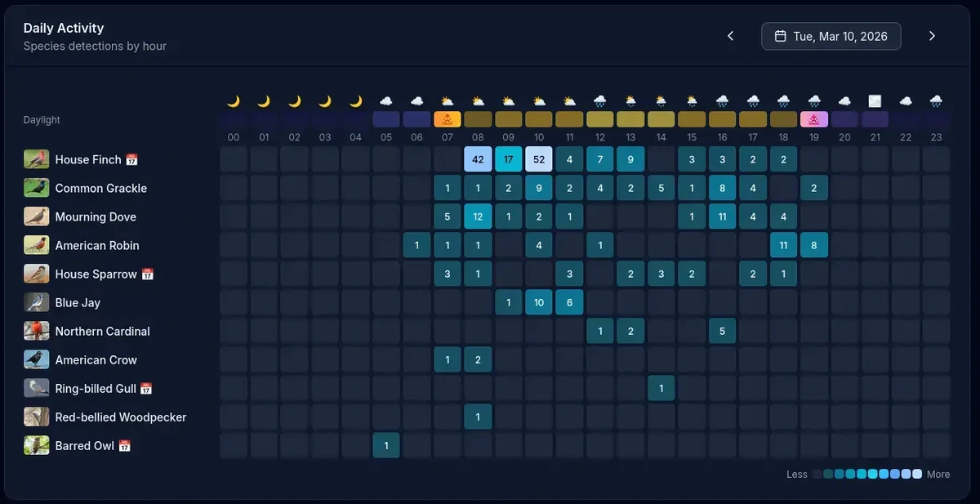
Task: Click the calendar icon beside Ring-billed Gull
Action: point(146,389)
